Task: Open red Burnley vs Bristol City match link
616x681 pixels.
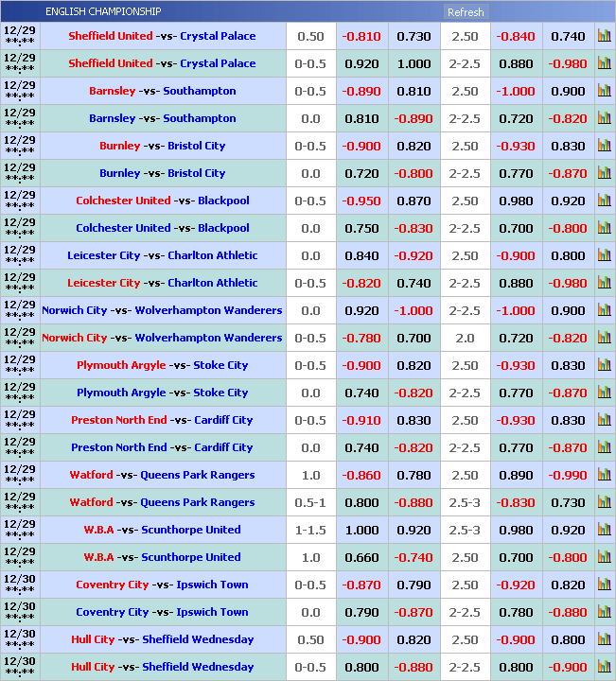Action: click(x=162, y=146)
